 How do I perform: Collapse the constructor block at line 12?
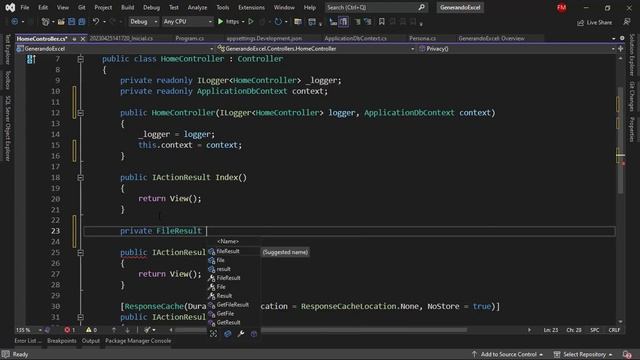coord(80,113)
